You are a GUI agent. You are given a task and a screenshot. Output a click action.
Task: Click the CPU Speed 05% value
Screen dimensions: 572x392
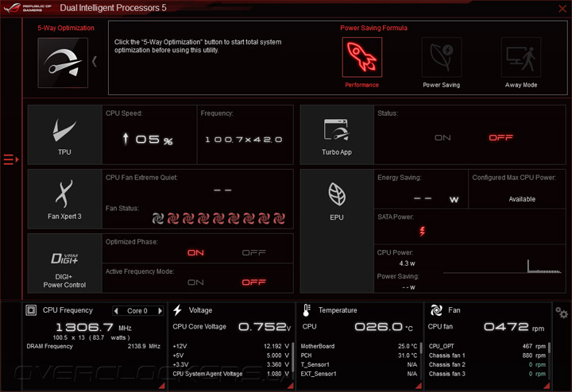click(x=148, y=140)
